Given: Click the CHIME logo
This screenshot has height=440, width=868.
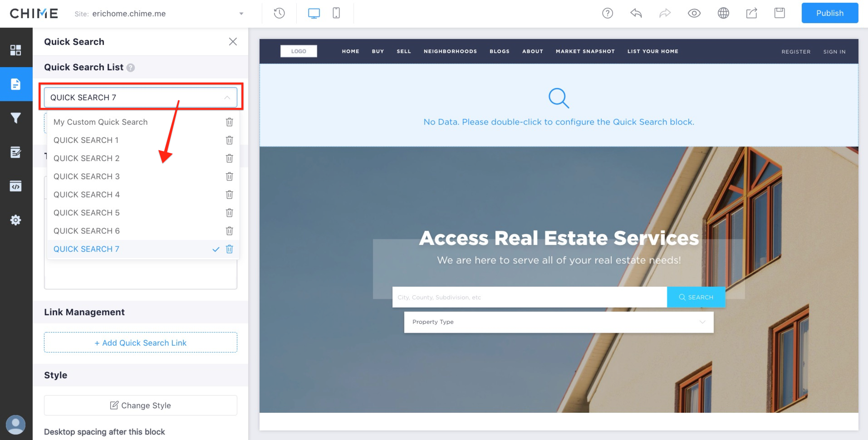Looking at the screenshot, I should tap(34, 14).
